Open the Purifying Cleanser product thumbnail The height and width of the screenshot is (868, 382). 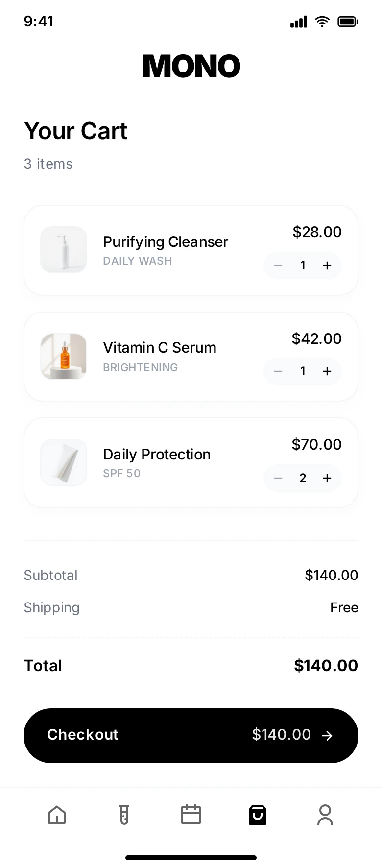[x=64, y=250]
